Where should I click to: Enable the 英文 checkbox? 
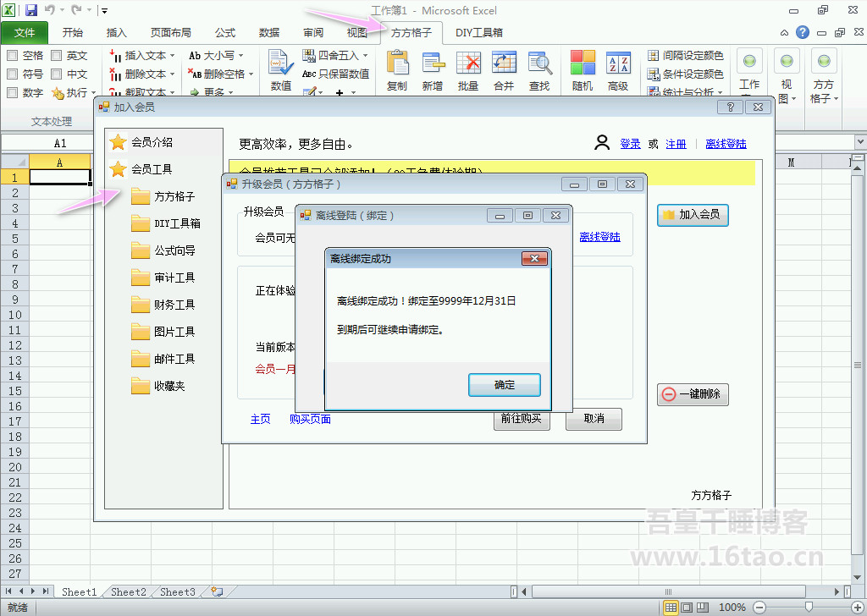[57, 55]
